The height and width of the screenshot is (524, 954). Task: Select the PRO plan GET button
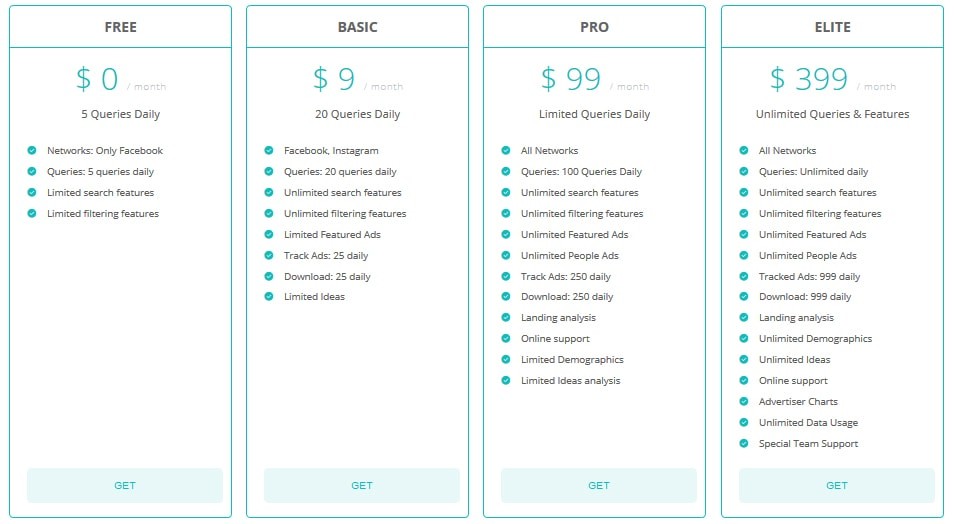pyautogui.click(x=599, y=485)
